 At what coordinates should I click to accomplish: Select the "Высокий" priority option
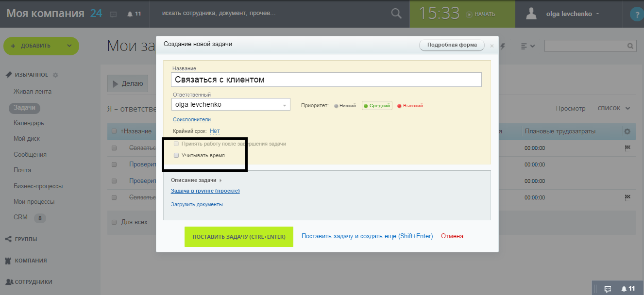(x=409, y=105)
